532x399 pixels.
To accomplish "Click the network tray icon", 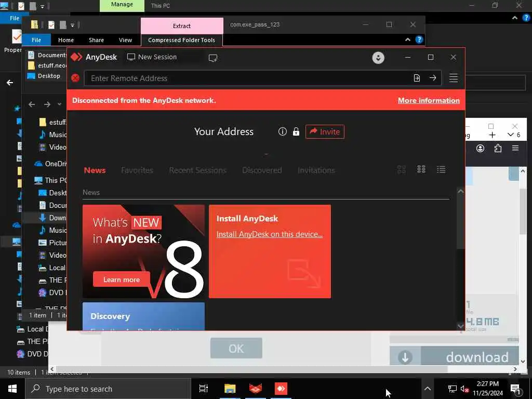I will coord(453,389).
